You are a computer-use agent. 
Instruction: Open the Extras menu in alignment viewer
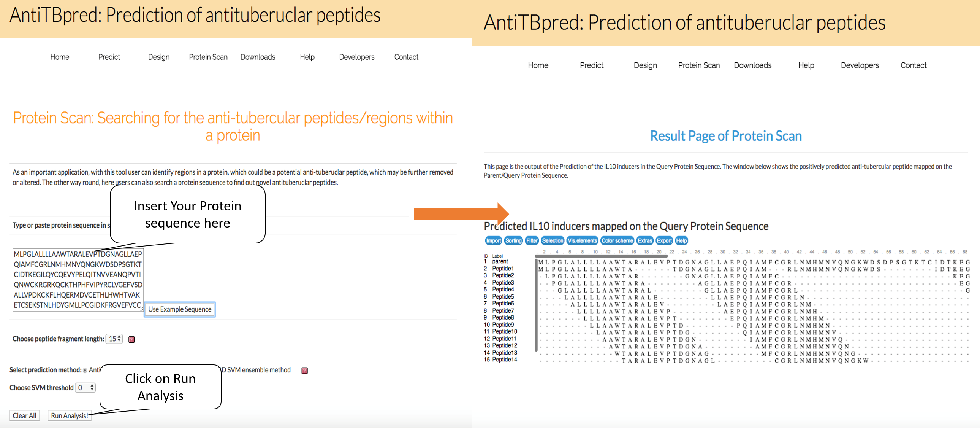[645, 241]
